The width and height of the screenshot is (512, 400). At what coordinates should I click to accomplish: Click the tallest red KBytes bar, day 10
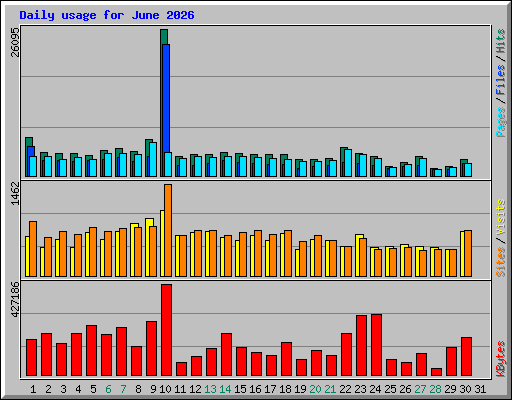(166, 330)
